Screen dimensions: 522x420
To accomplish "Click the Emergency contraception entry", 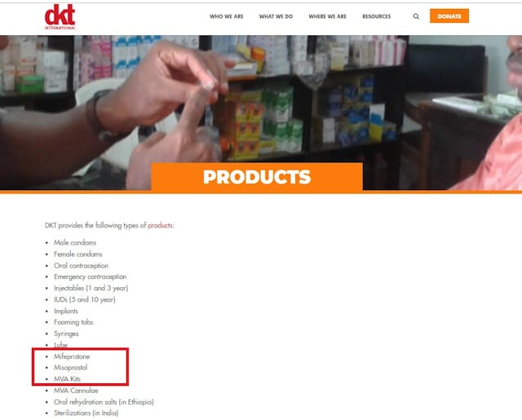I will click(91, 276).
